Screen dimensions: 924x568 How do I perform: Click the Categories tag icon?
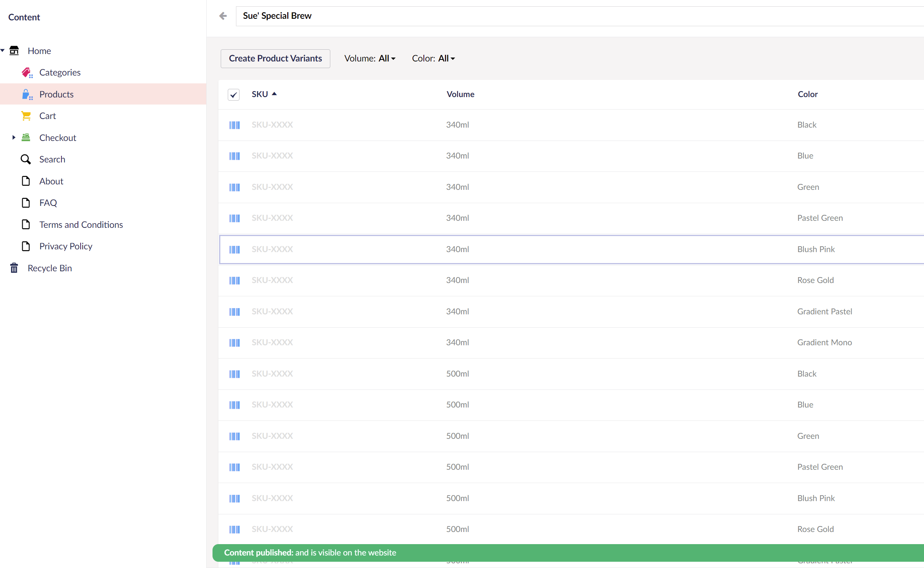(x=27, y=72)
